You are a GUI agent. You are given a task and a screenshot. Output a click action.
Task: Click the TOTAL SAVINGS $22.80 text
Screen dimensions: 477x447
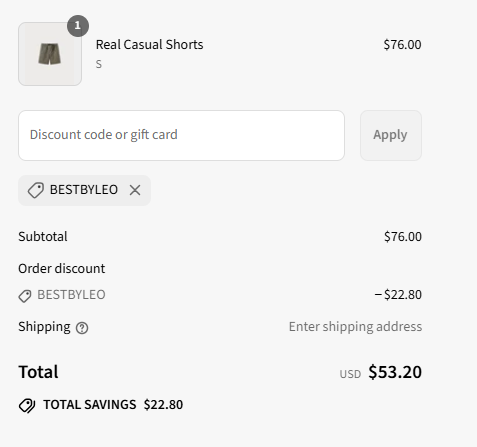[113, 405]
